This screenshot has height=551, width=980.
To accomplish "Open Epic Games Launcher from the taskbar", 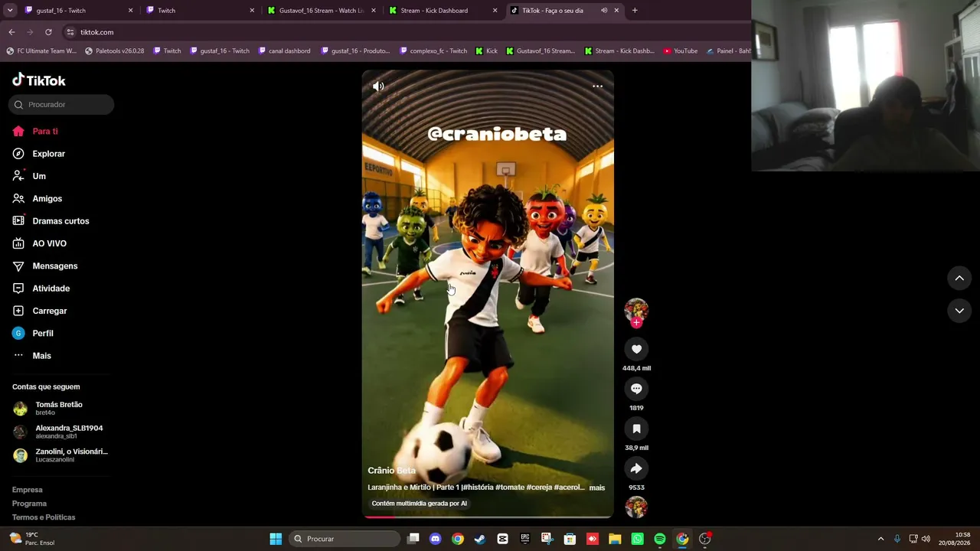I will [525, 539].
